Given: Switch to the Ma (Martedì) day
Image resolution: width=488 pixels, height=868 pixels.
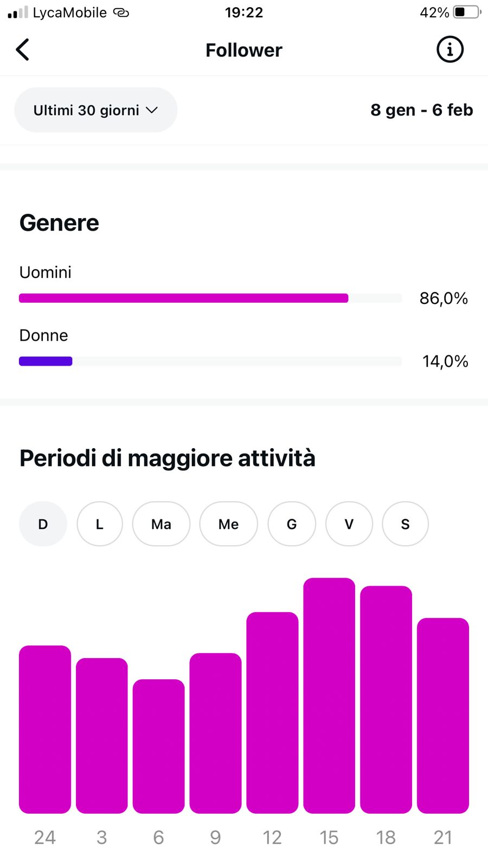Looking at the screenshot, I should pyautogui.click(x=161, y=524).
